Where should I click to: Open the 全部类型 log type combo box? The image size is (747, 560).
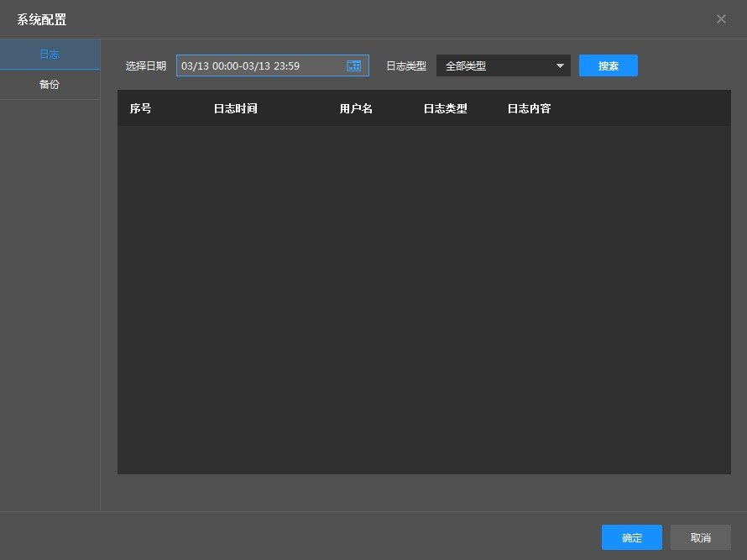point(495,65)
